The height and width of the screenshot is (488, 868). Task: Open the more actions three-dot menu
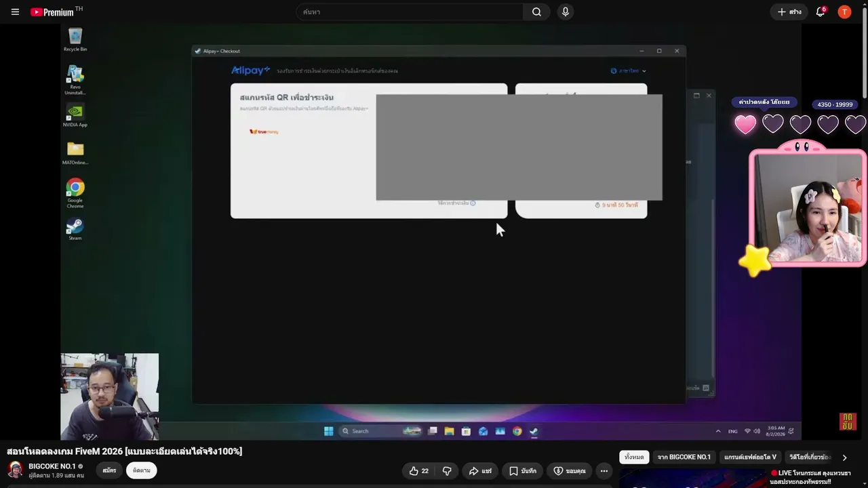pos(604,471)
